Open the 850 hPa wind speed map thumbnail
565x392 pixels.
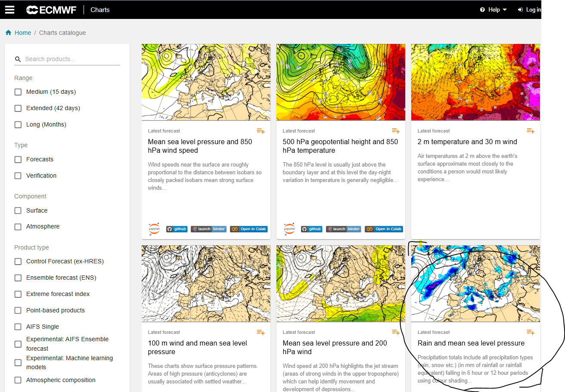click(x=206, y=82)
